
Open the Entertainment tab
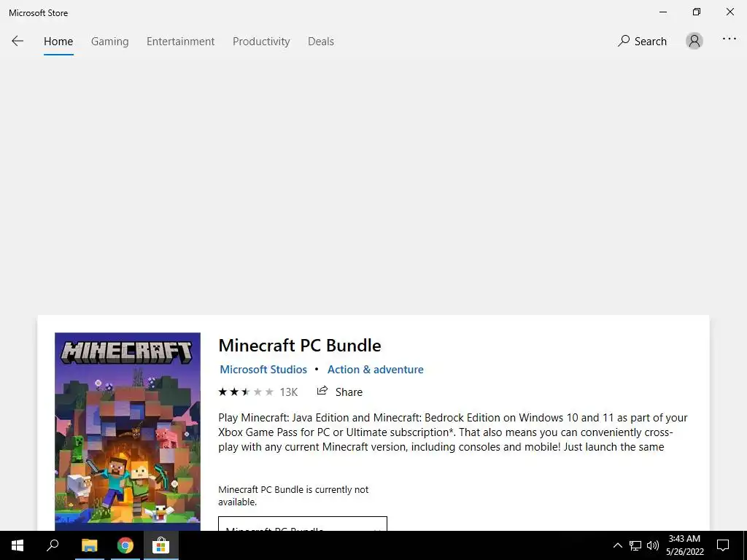181,42
